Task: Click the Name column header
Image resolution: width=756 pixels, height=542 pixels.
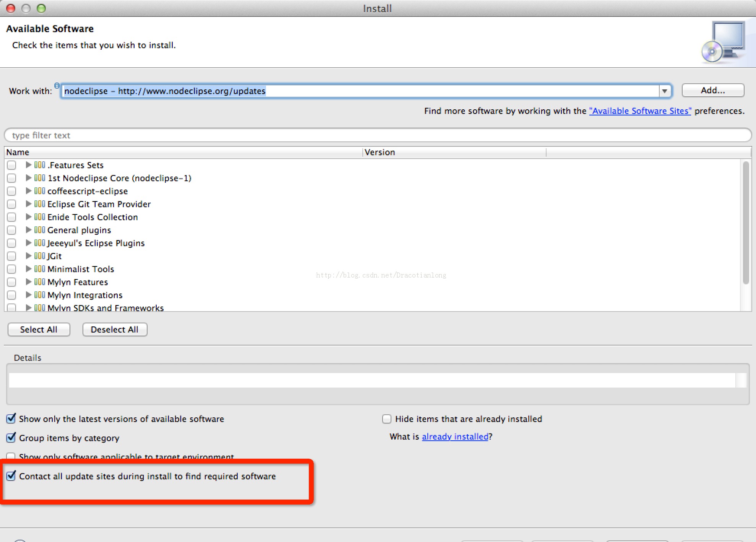Action: (183, 152)
